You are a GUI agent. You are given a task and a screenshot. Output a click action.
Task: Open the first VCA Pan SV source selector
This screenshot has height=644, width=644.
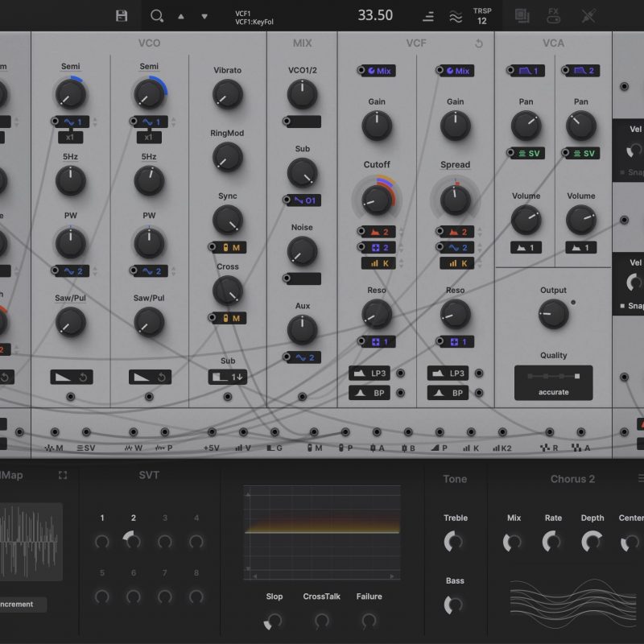[530, 153]
